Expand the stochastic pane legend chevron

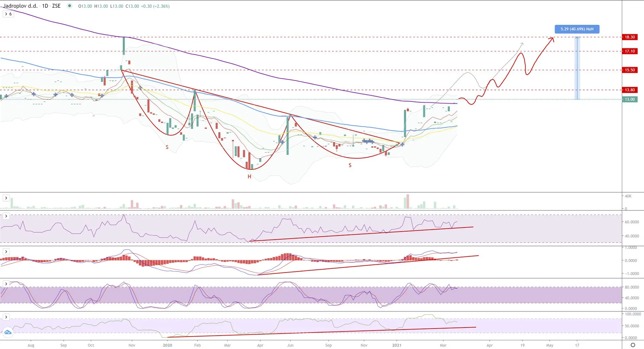[6, 284]
